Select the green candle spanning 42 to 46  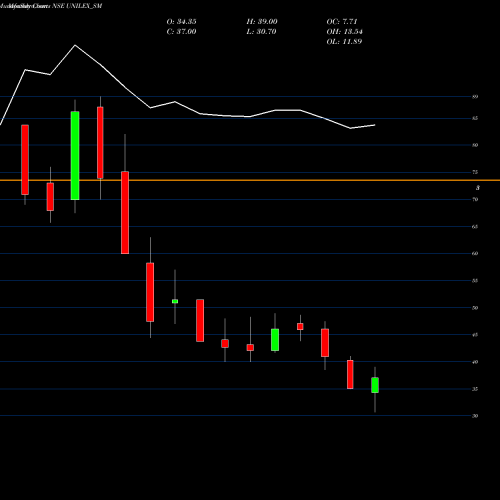click(275, 340)
